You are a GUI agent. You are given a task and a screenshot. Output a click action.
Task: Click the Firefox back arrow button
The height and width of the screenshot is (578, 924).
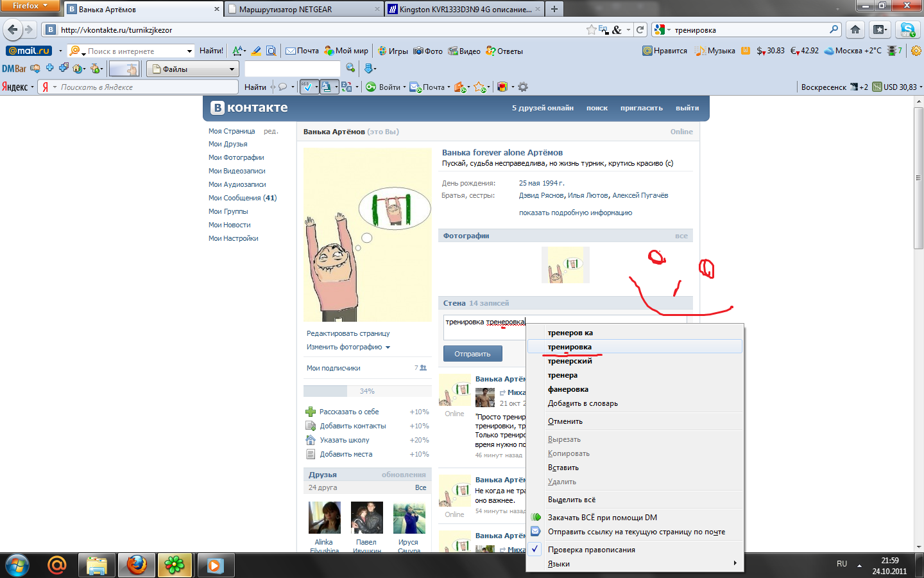point(12,30)
